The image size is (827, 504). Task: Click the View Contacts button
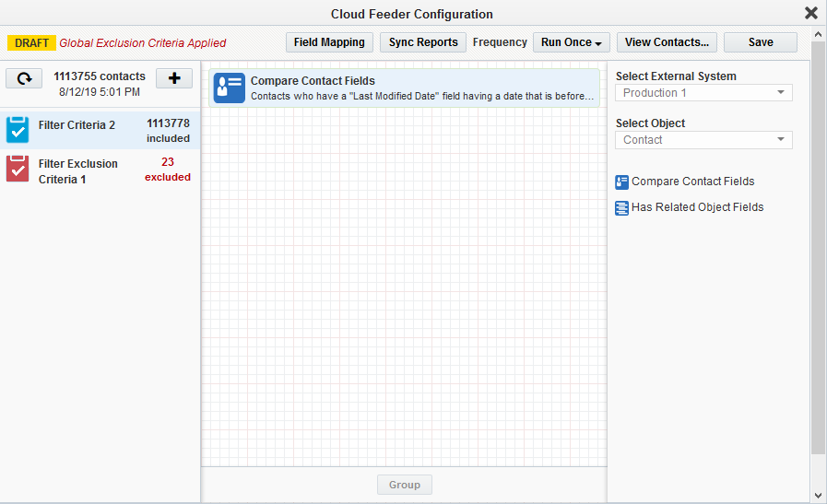click(667, 42)
